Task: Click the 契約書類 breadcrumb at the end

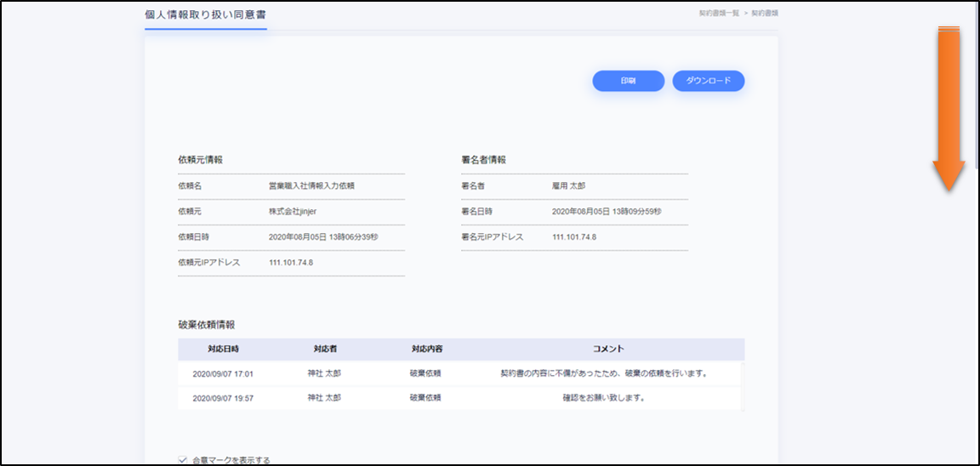Action: point(764,14)
